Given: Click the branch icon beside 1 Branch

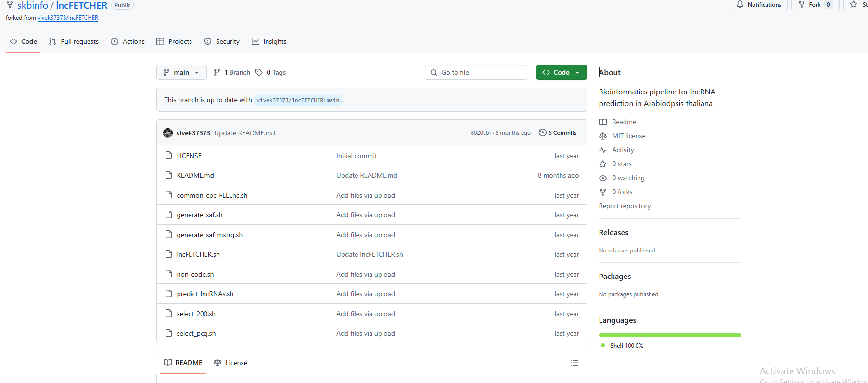Looking at the screenshot, I should [217, 72].
